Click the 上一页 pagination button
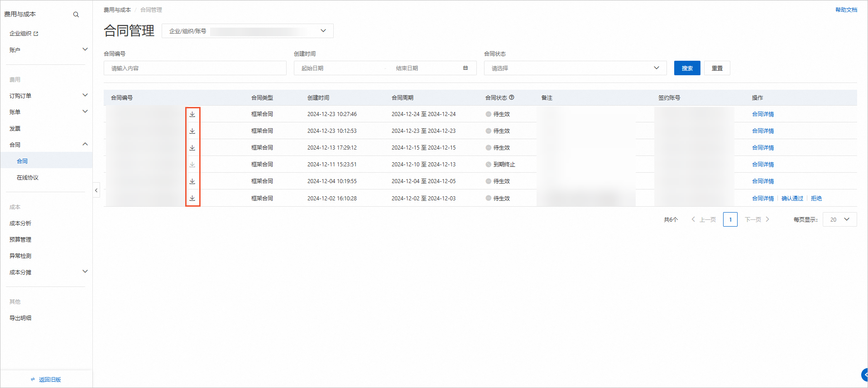This screenshot has width=868, height=388. click(704, 220)
